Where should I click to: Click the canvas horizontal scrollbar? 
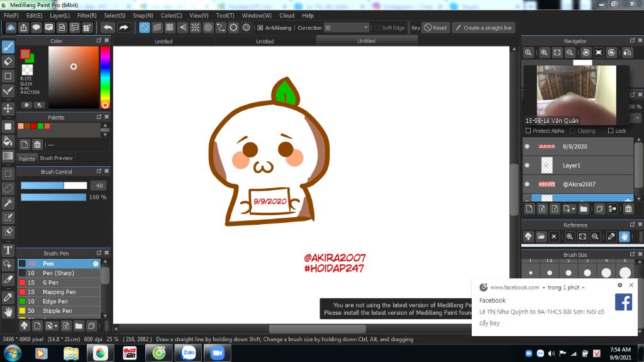317,329
